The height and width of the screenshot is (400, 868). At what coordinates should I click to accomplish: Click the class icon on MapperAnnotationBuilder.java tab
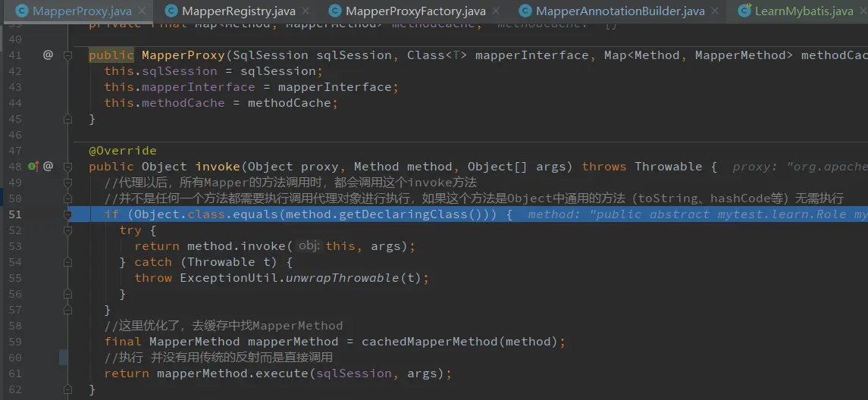(526, 11)
